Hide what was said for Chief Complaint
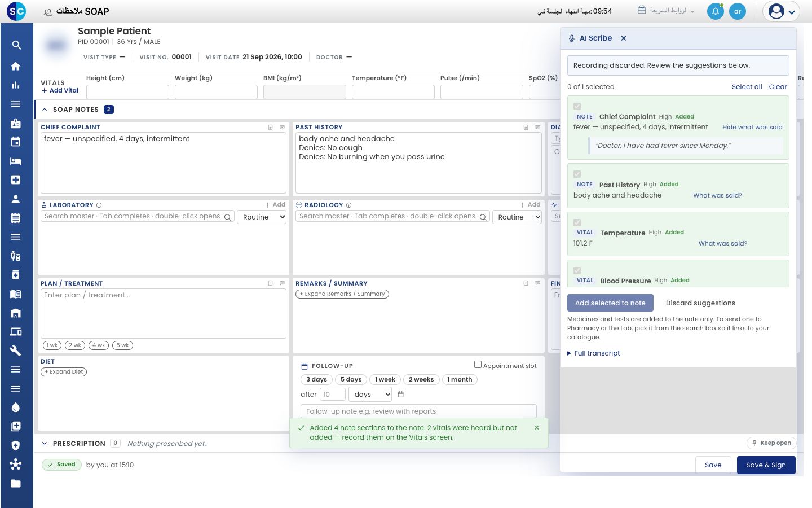 pos(752,128)
